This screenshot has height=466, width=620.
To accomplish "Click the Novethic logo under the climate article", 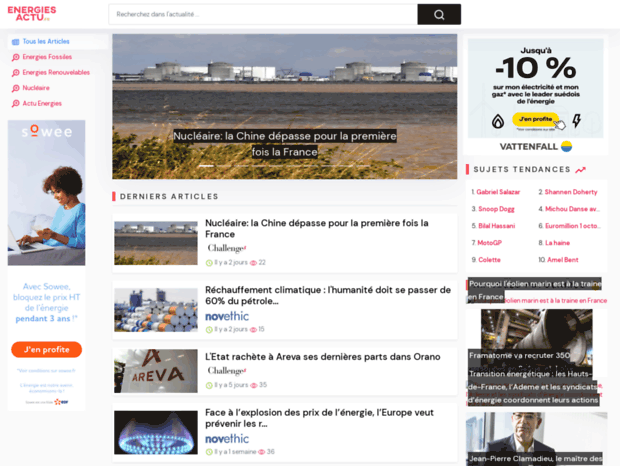I will pos(227,316).
